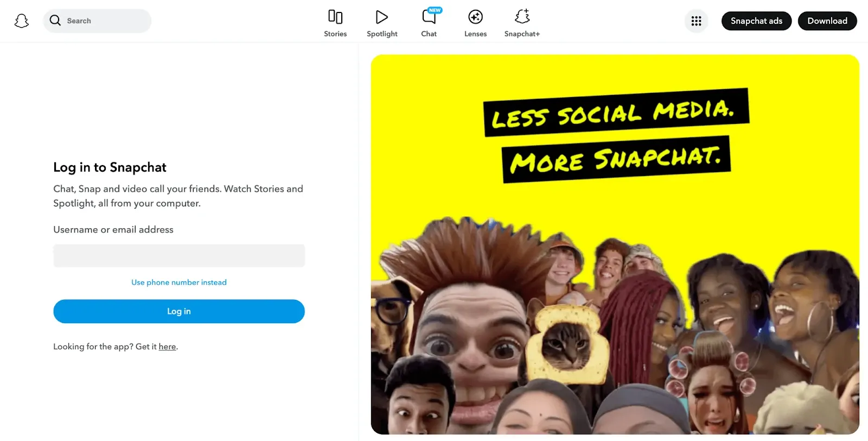868x441 pixels.
Task: Open the apps grid menu
Action: click(x=697, y=21)
